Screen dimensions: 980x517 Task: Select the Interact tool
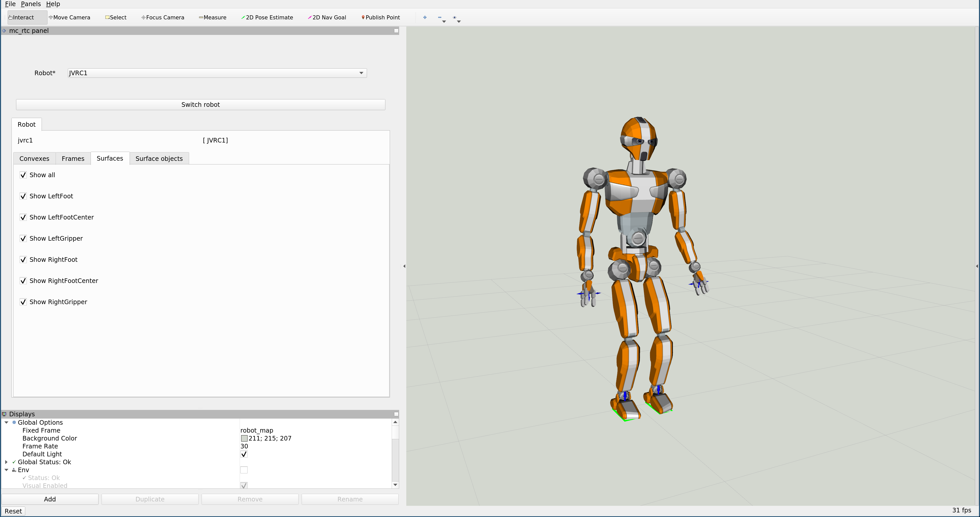click(x=22, y=17)
